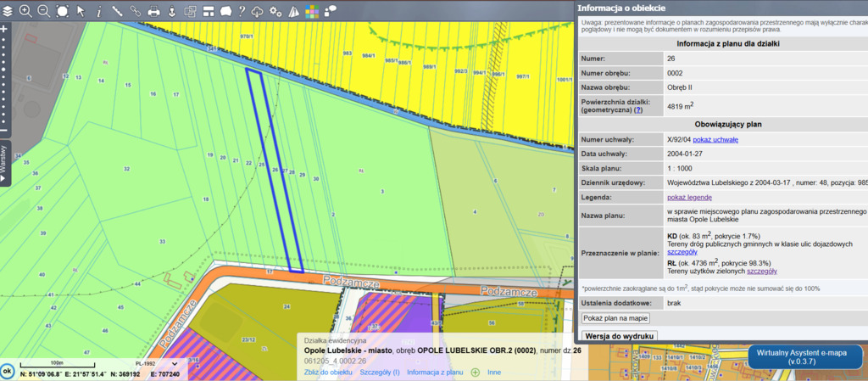
Task: Select the zoom in magnifier tool
Action: click(25, 11)
